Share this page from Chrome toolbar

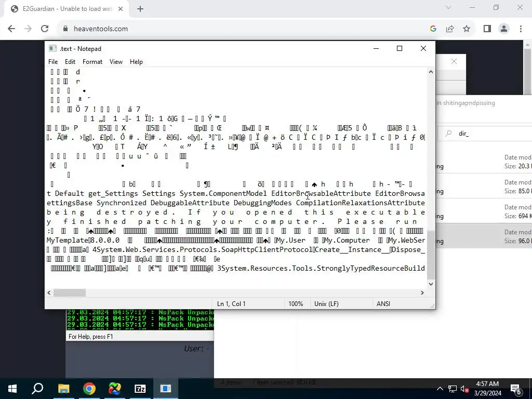pyautogui.click(x=450, y=29)
